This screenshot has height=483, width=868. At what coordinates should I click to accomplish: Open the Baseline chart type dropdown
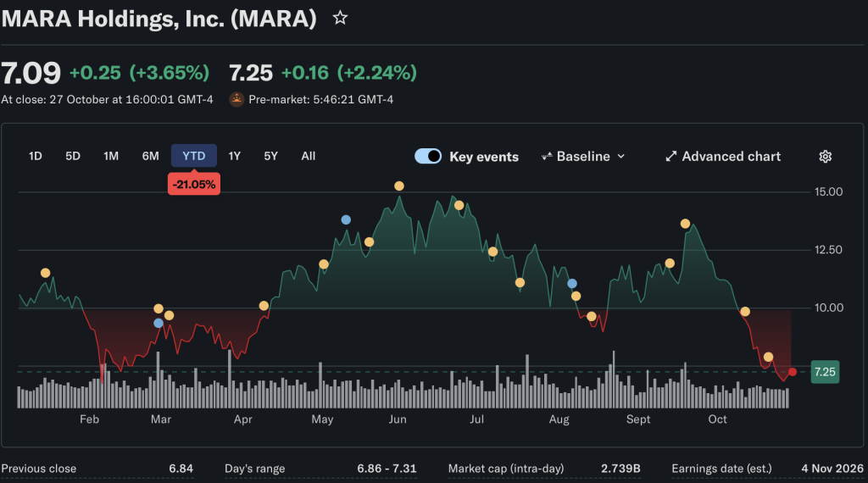(x=583, y=157)
